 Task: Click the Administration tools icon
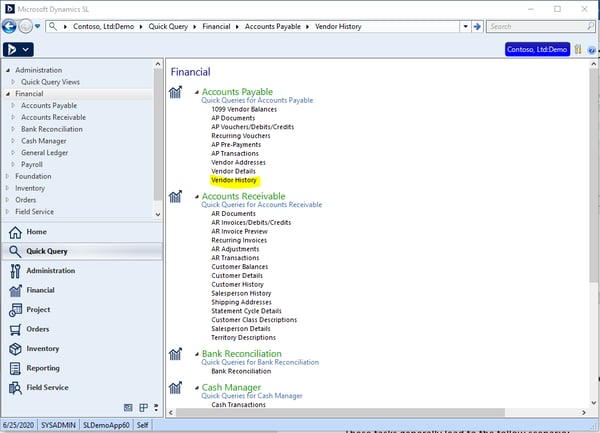(15, 271)
